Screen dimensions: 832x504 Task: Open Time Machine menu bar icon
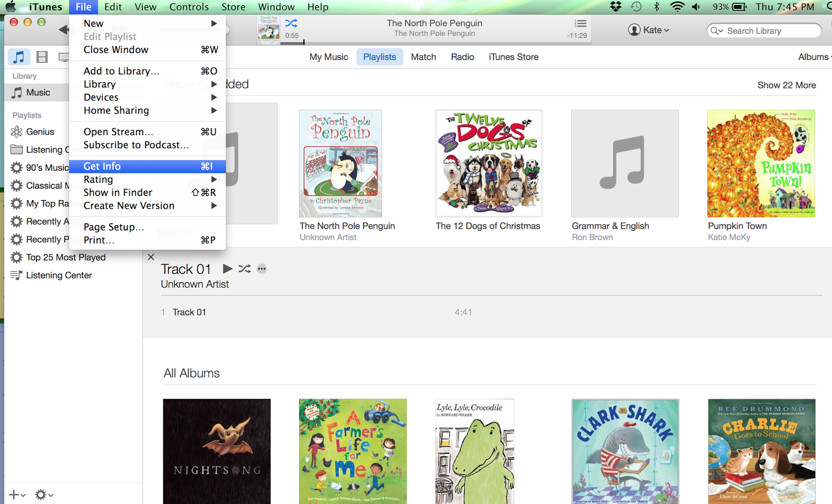click(636, 7)
